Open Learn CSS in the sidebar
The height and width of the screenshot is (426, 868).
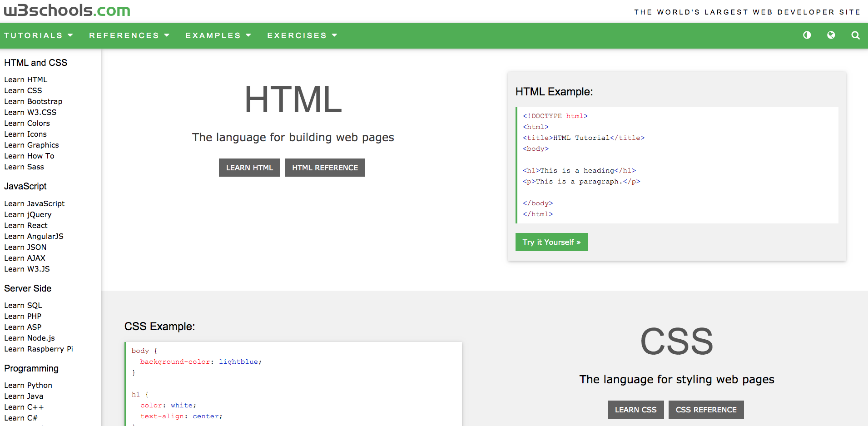(23, 90)
